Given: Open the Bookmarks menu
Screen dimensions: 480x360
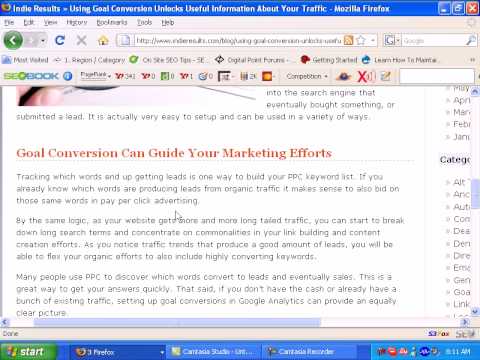Looking at the screenshot, I should [112, 22].
